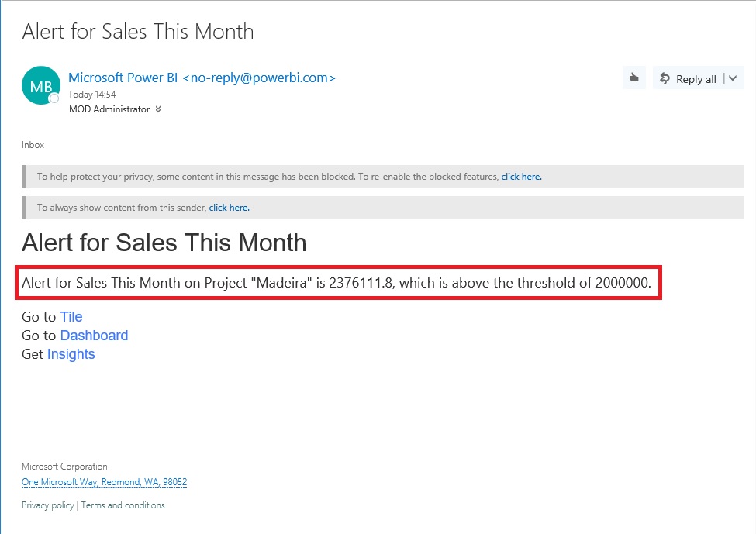This screenshot has width=756, height=534.
Task: Click 'click here' to always show sender content
Action: coord(229,208)
